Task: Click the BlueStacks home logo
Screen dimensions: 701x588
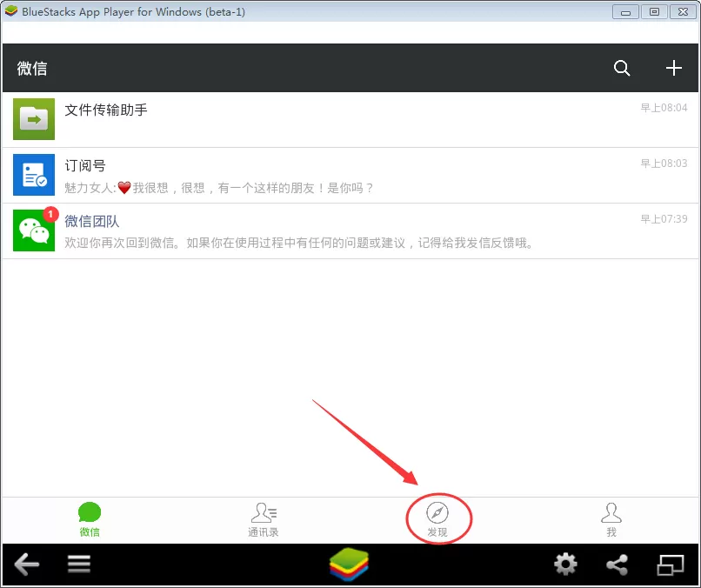Action: click(349, 565)
